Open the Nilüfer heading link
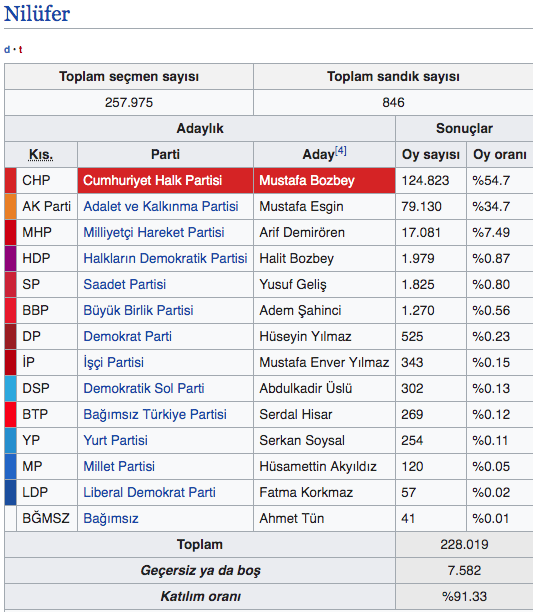The image size is (533, 612). click(37, 14)
